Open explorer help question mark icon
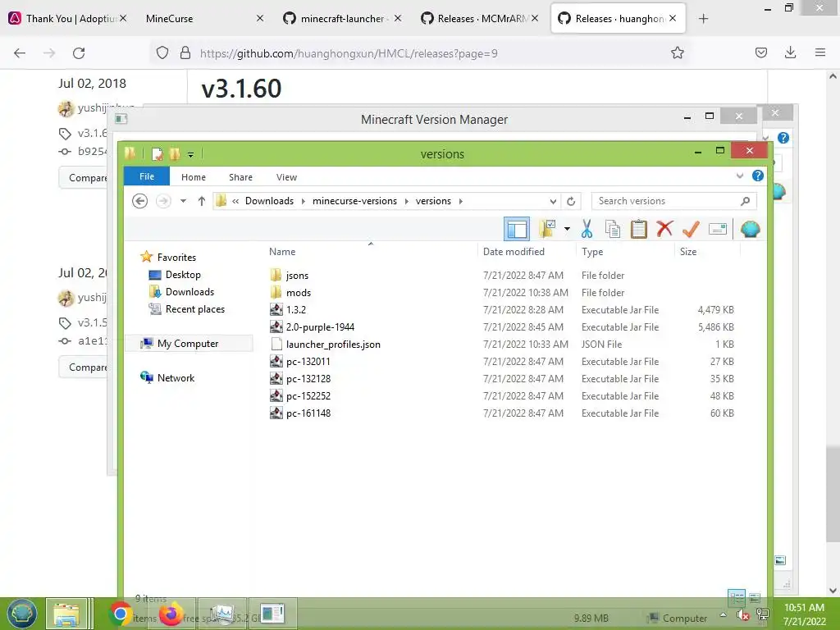This screenshot has height=630, width=840. tap(757, 176)
